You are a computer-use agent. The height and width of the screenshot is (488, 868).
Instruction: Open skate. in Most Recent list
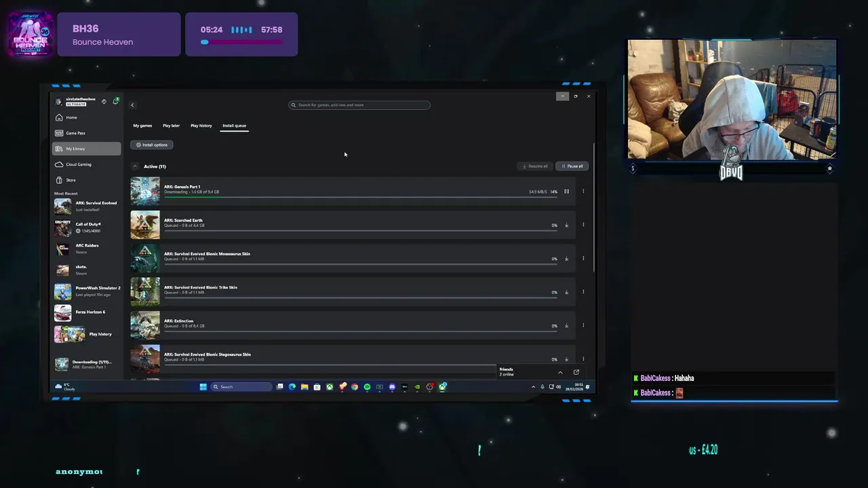(x=87, y=270)
